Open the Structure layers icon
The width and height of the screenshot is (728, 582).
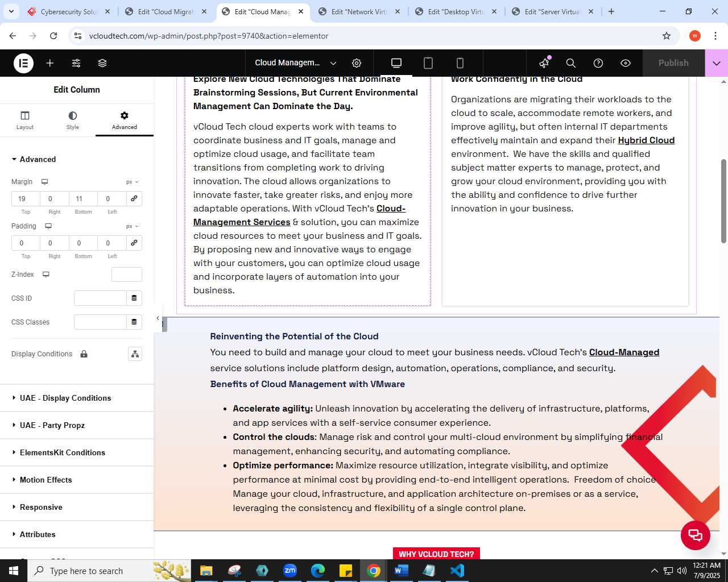pyautogui.click(x=102, y=63)
